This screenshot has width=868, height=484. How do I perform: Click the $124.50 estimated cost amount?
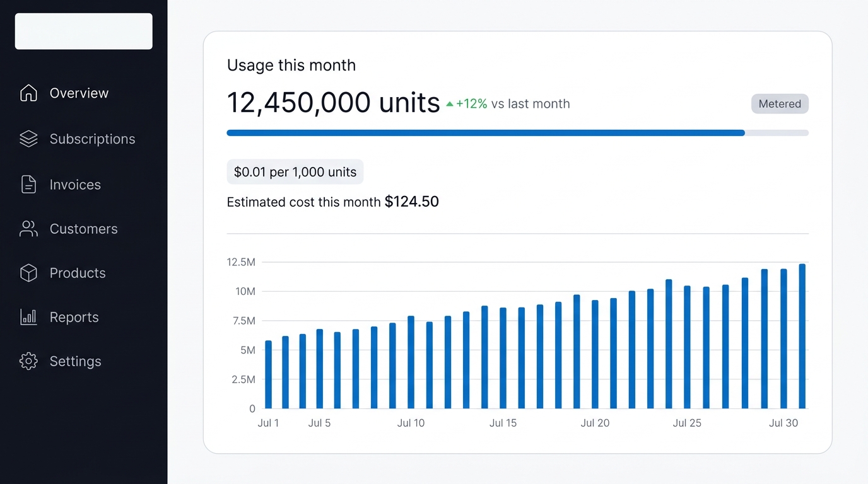point(412,202)
